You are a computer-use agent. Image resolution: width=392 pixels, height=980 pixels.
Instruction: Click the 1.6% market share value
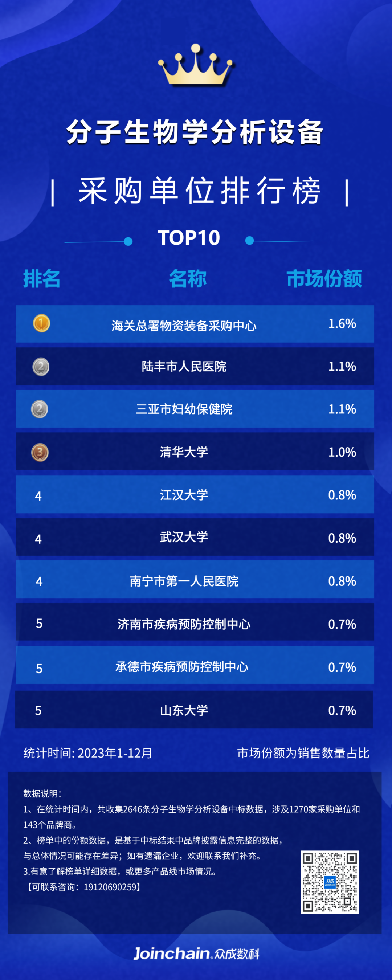tap(342, 324)
